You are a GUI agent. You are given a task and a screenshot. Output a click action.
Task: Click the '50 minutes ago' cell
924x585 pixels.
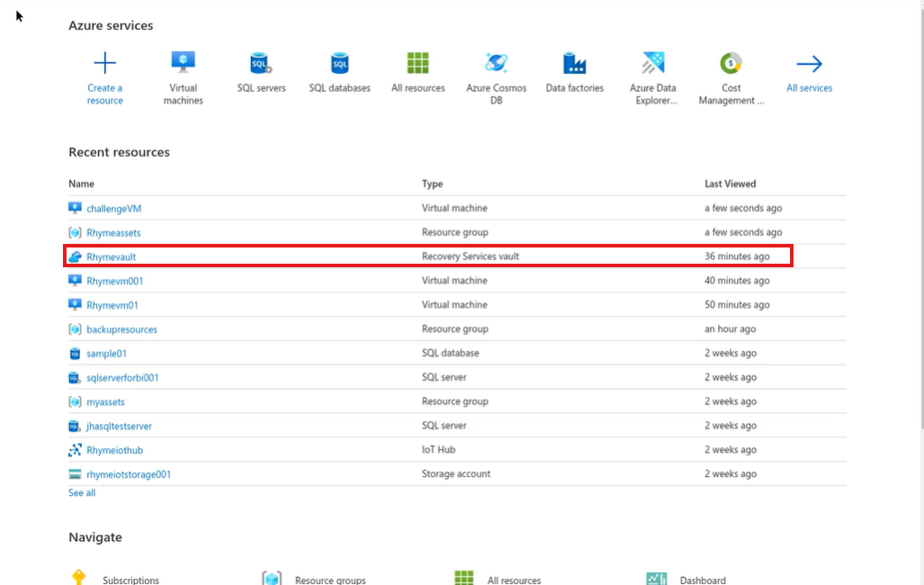coord(737,305)
